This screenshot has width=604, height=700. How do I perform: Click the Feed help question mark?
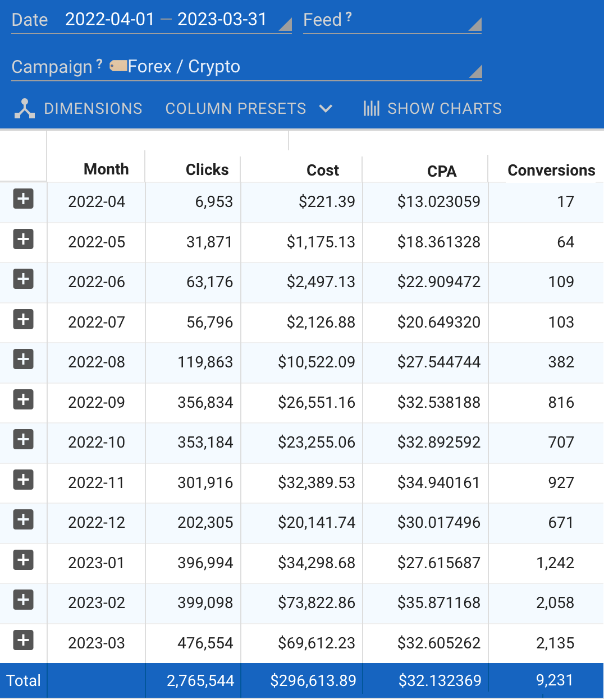349,17
